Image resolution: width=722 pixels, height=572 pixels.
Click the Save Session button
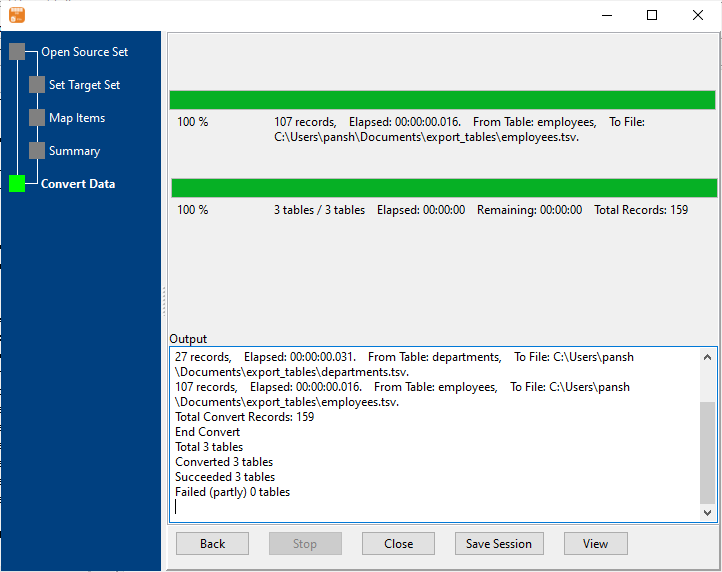pyautogui.click(x=499, y=544)
